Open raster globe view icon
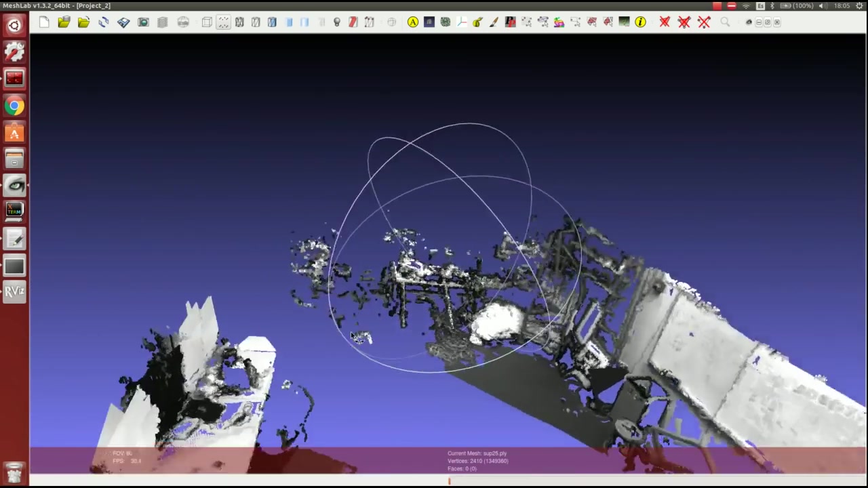The width and height of the screenshot is (868, 488). [183, 22]
